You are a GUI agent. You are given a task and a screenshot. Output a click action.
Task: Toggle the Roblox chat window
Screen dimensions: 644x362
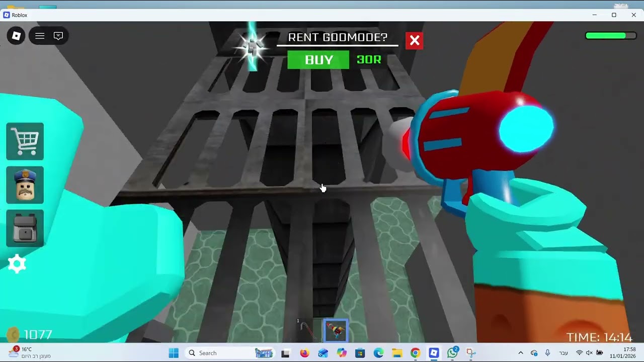click(58, 36)
